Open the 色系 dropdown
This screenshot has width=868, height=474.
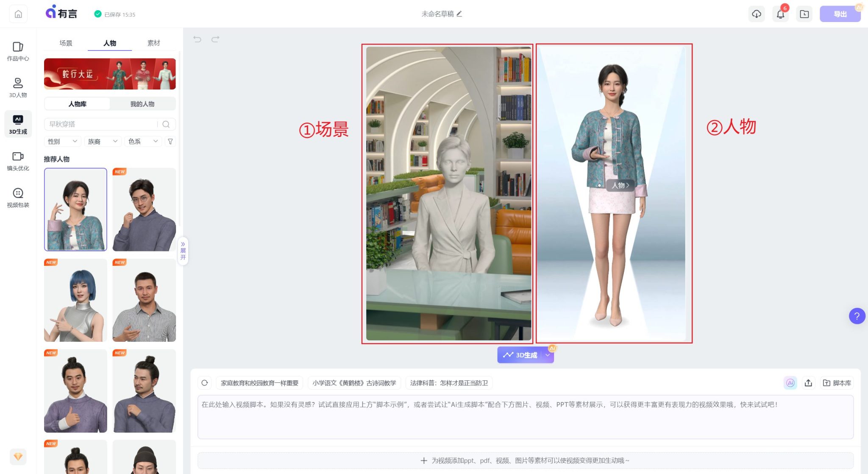(143, 141)
